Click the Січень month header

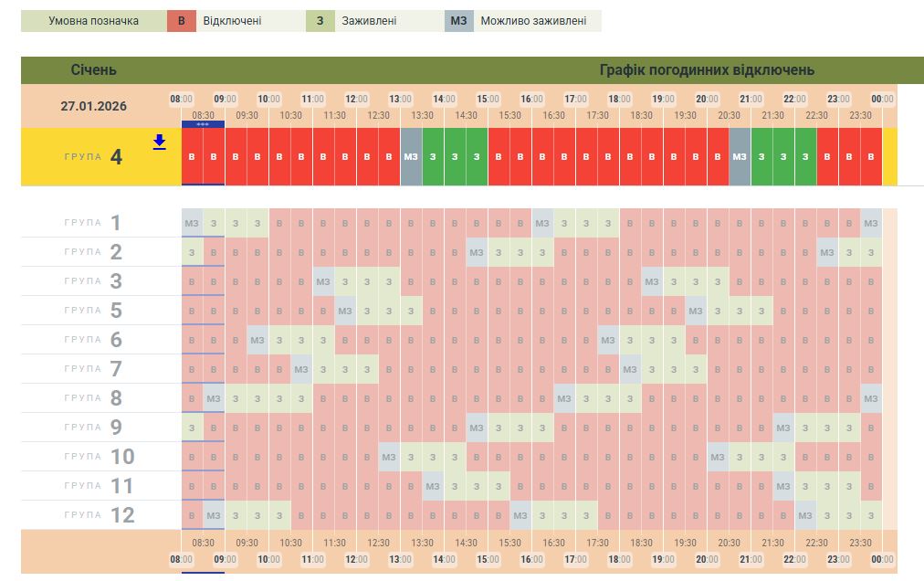[94, 70]
